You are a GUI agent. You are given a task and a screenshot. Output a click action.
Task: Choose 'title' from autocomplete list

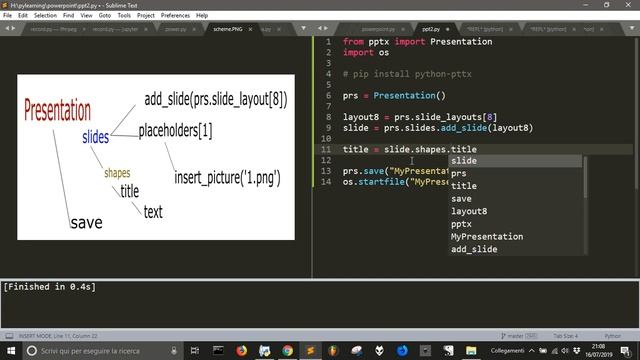click(515, 186)
